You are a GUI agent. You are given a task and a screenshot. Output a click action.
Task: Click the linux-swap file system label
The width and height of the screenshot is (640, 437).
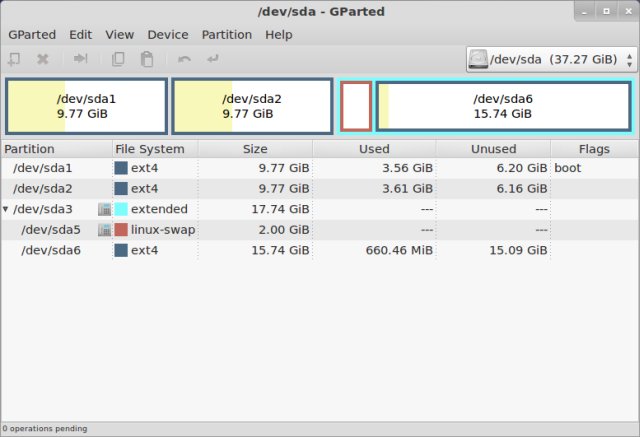click(163, 230)
